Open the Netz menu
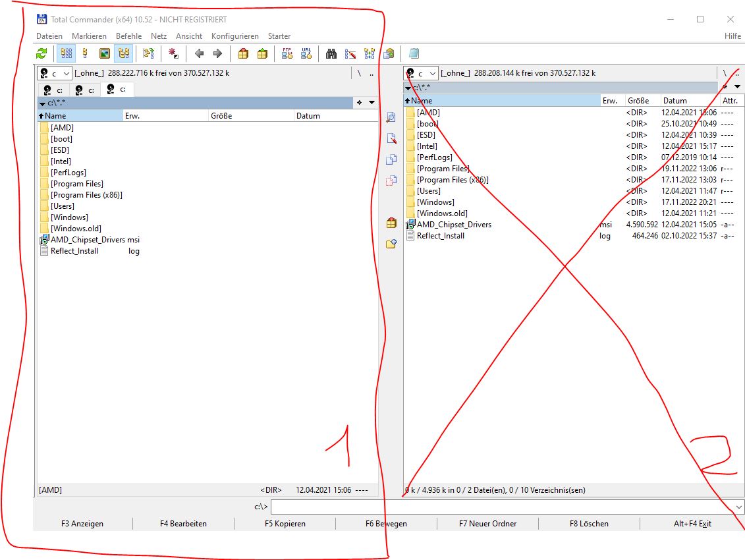Screen dimensions: 745x560 [x=159, y=36]
